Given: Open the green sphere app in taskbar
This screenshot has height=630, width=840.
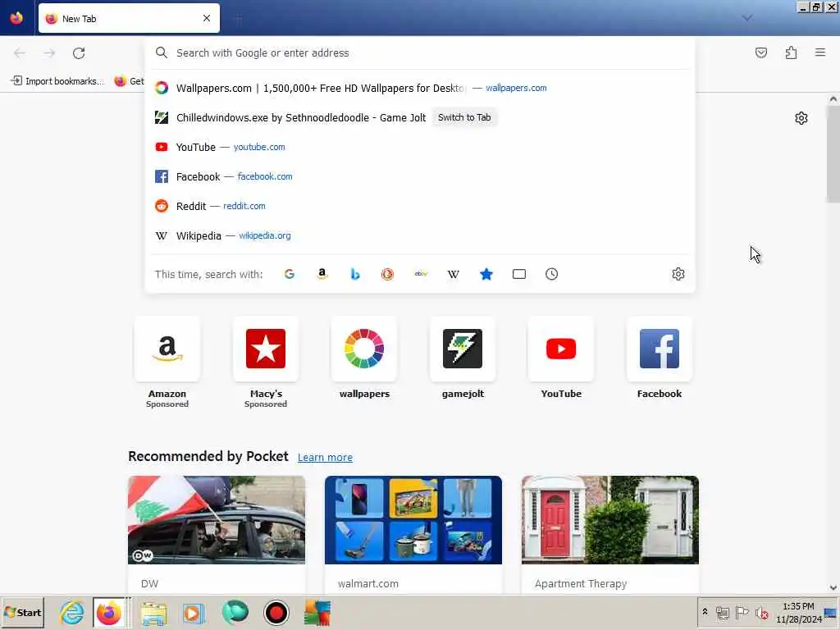Looking at the screenshot, I should point(235,612).
